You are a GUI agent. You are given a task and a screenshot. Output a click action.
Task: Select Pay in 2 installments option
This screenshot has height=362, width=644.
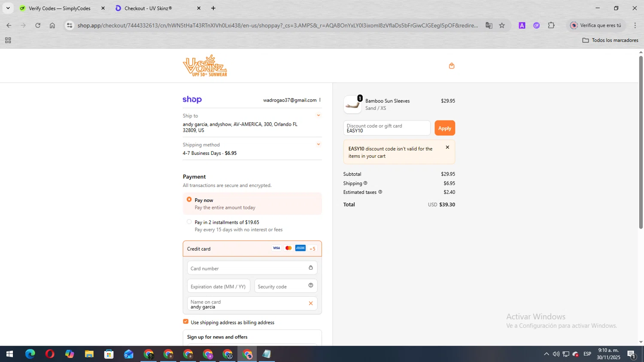click(x=189, y=222)
